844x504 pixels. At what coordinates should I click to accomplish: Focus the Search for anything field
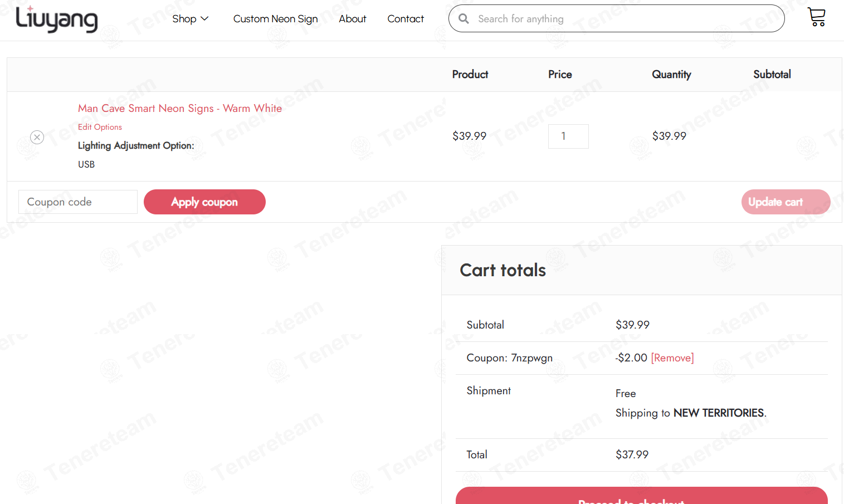coord(616,19)
